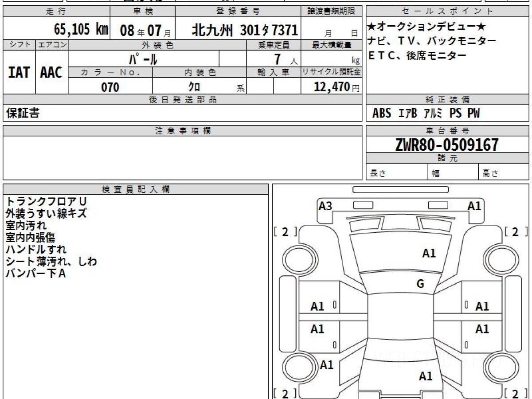
Task: Select exterior color value パール
Action: pos(143,59)
